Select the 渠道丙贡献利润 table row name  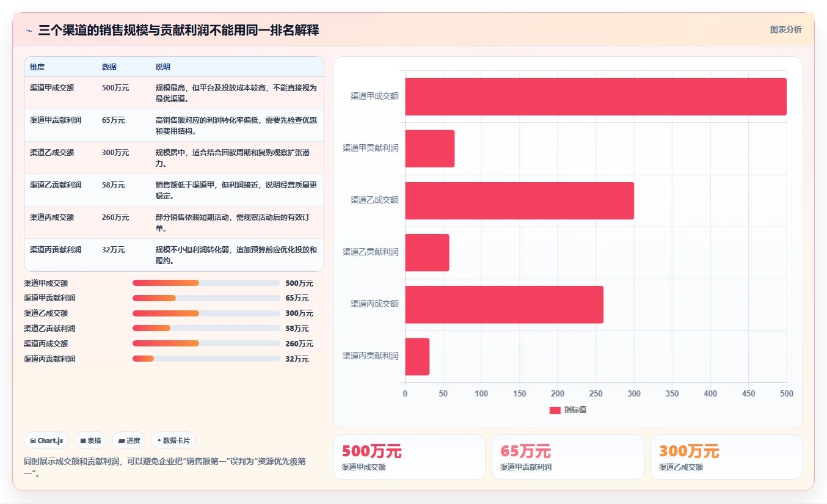pyautogui.click(x=56, y=250)
